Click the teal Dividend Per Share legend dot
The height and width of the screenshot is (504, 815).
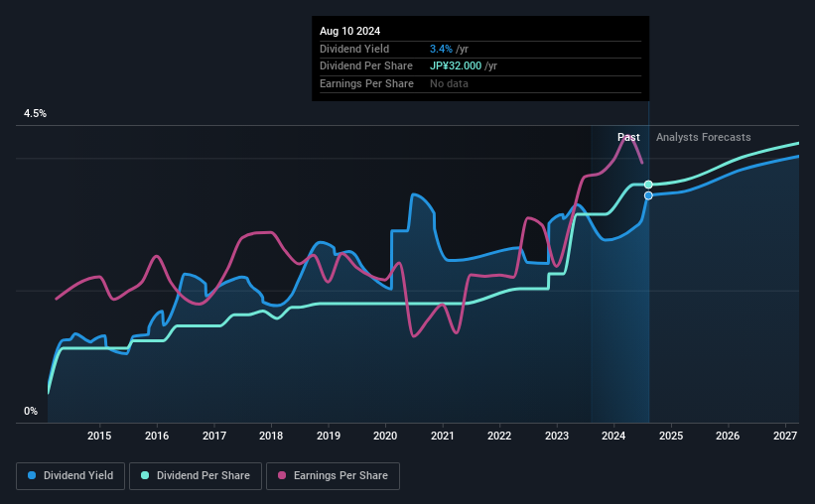coord(145,475)
